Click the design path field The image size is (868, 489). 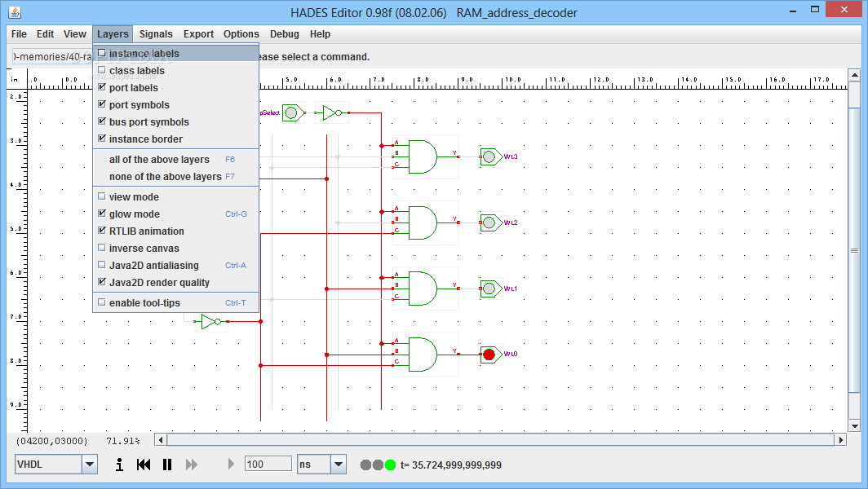[52, 56]
